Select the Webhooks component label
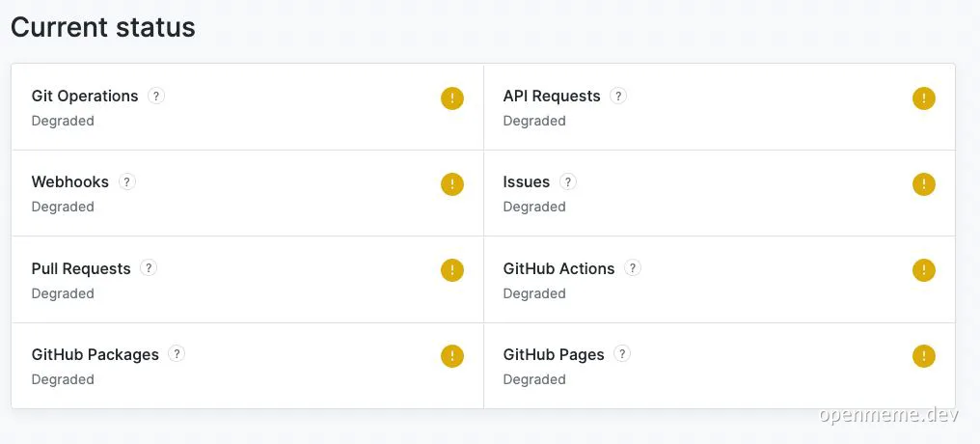 click(70, 182)
